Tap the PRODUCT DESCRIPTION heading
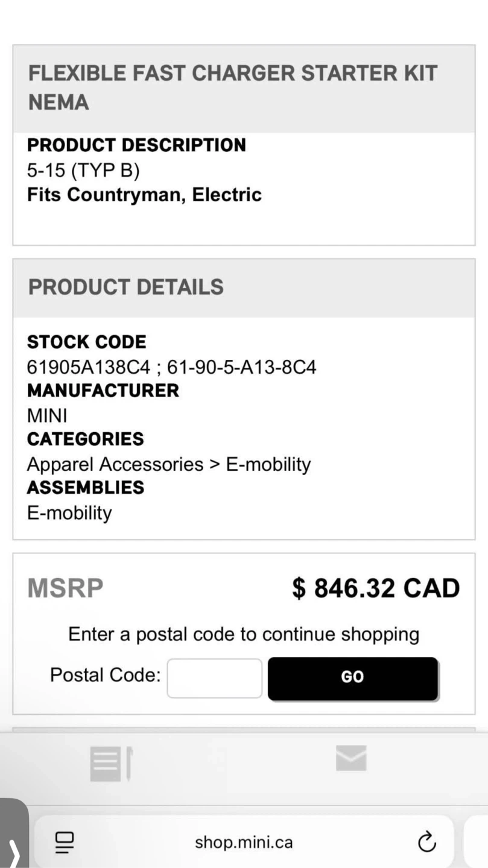 point(136,145)
